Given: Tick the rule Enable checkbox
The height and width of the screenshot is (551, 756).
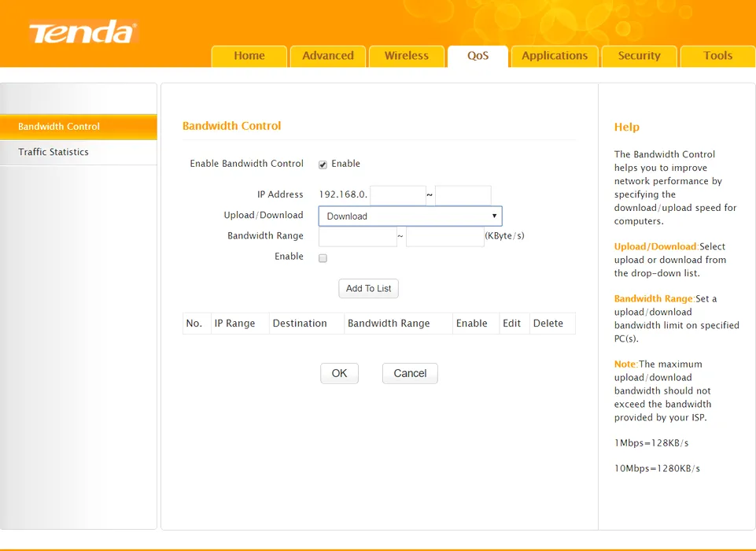Looking at the screenshot, I should (323, 258).
